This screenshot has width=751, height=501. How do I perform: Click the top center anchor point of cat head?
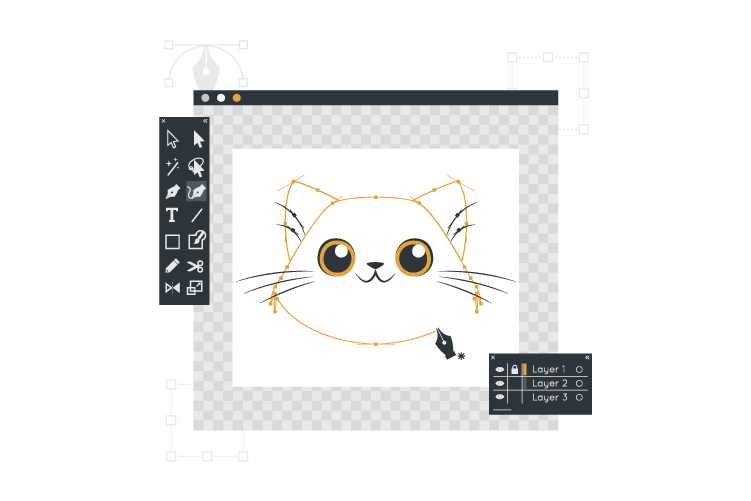coord(376,197)
